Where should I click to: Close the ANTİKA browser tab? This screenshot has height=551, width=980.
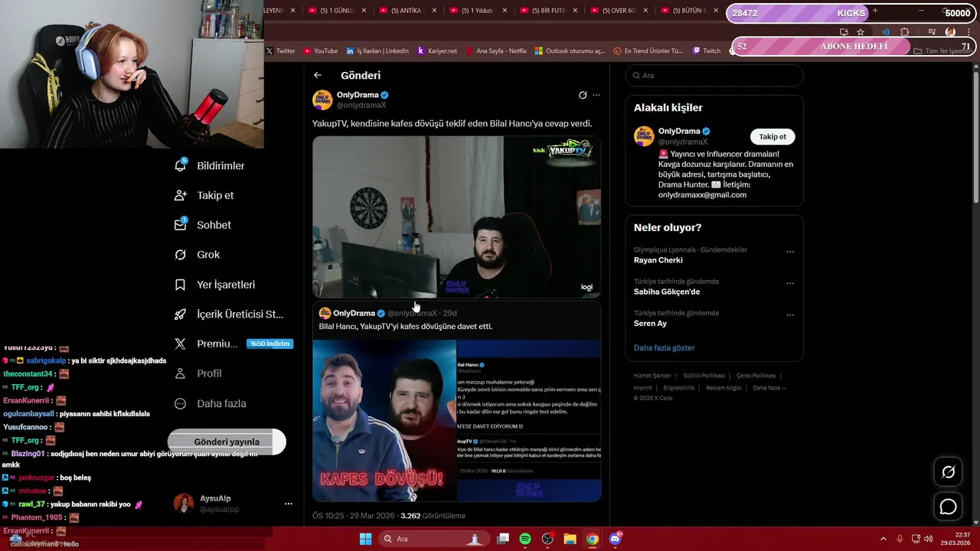434,11
